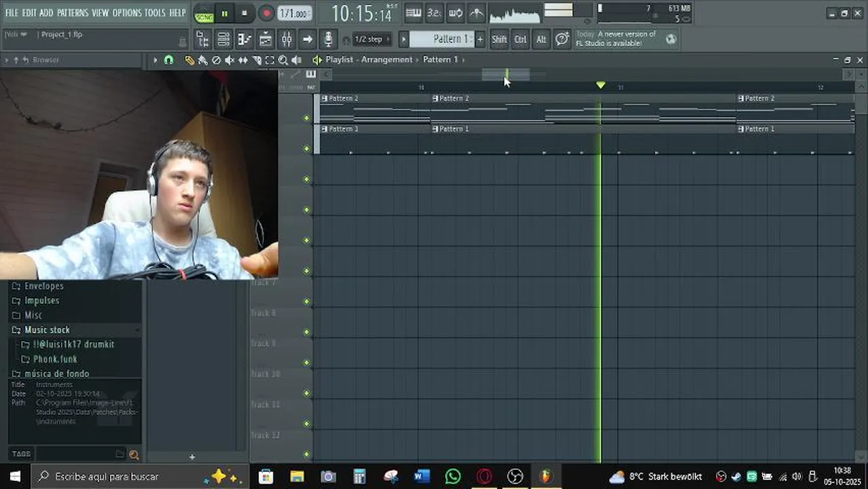Click the plus button below the picker panel
This screenshot has width=868, height=489.
click(192, 457)
